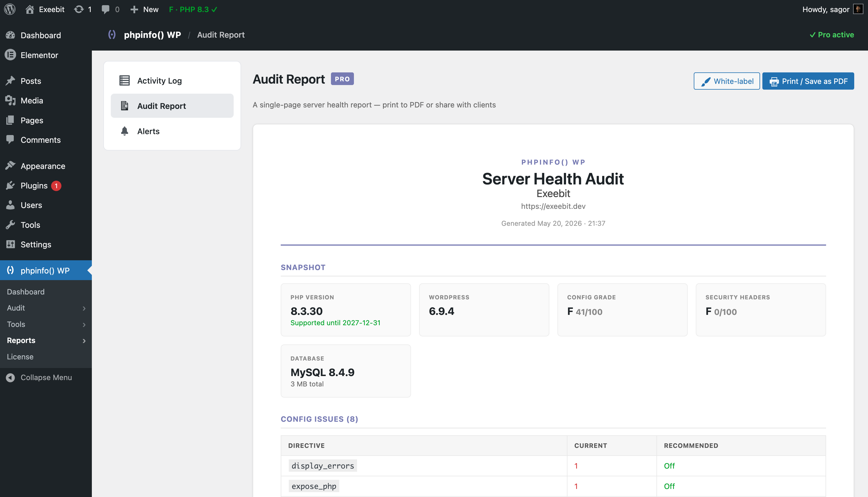Expand the Reports submenu chevron
This screenshot has width=868, height=497.
[x=84, y=341]
